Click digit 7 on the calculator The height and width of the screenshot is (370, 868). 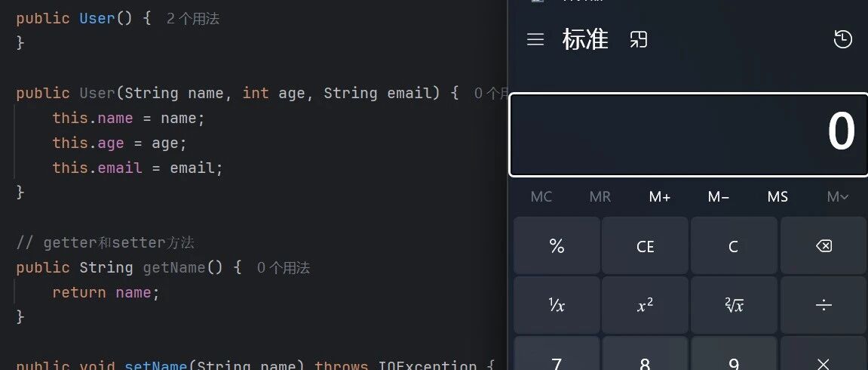pos(557,353)
